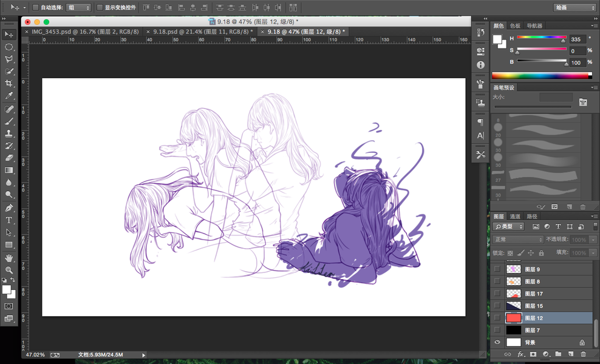Select the Clone Stamp tool
This screenshot has width=600, height=364.
pos(9,133)
